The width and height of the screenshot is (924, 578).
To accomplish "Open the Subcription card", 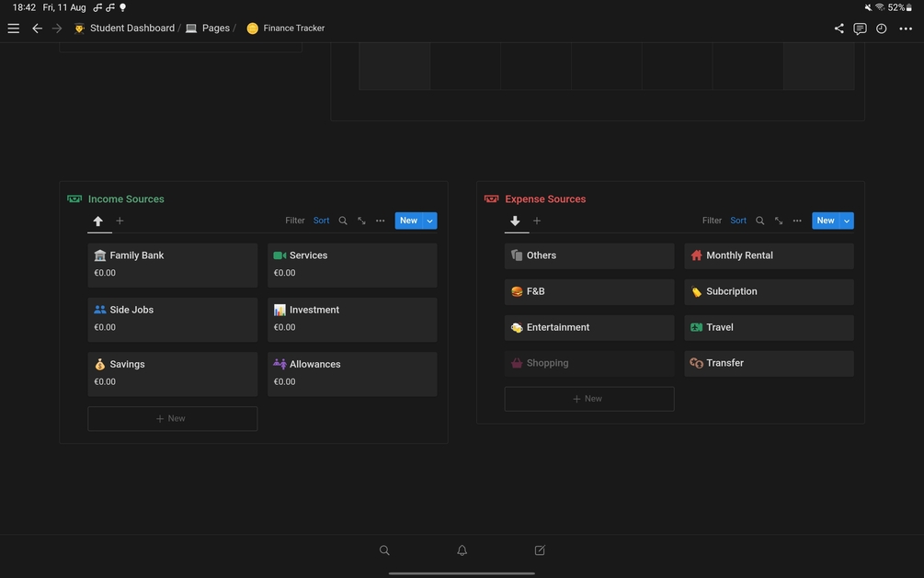I will tap(769, 291).
